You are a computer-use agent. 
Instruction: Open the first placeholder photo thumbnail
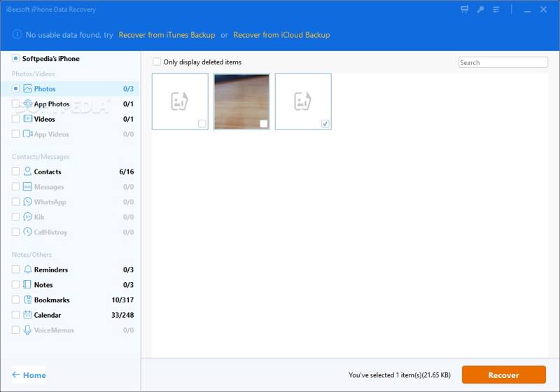(180, 101)
